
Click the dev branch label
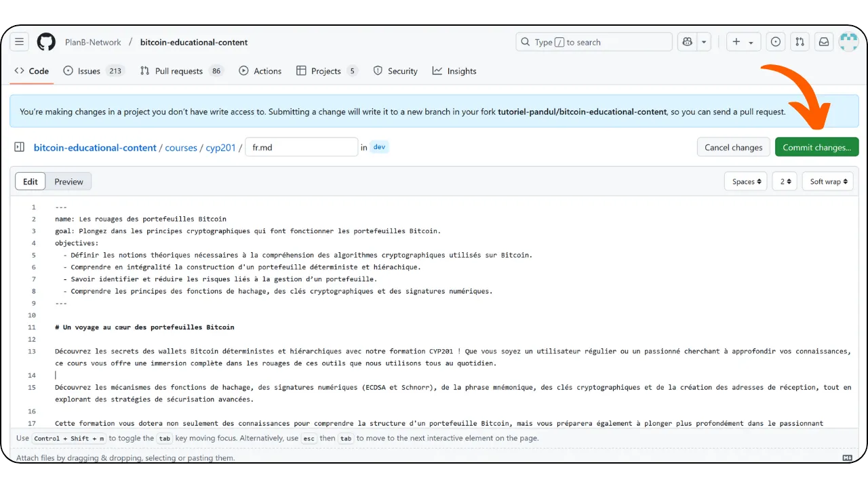pyautogui.click(x=380, y=147)
